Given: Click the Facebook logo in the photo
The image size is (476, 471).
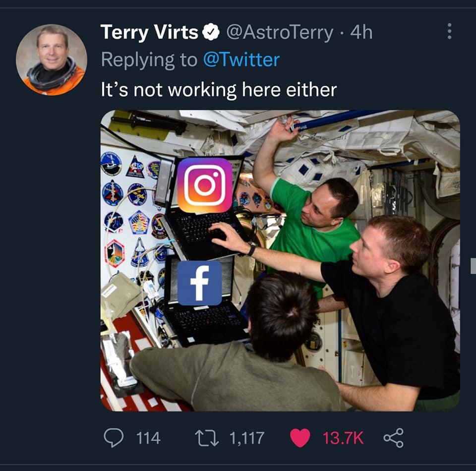Looking at the screenshot, I should (x=199, y=283).
